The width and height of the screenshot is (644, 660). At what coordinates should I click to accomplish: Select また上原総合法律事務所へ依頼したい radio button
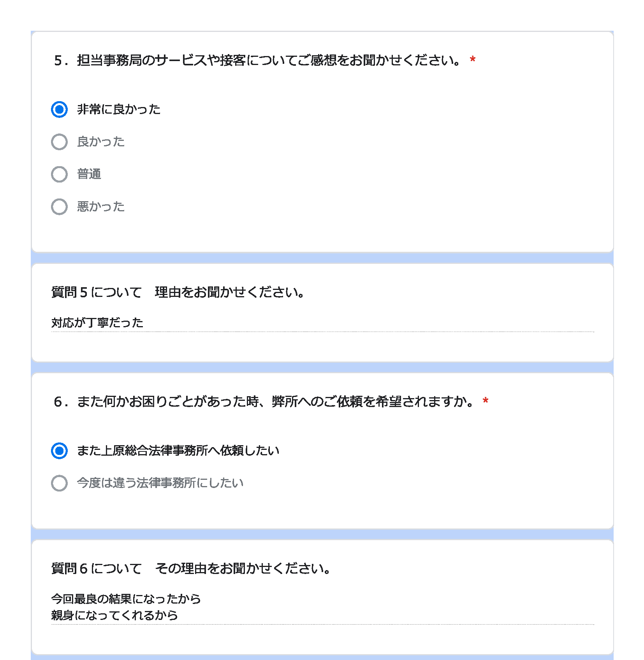click(x=59, y=451)
